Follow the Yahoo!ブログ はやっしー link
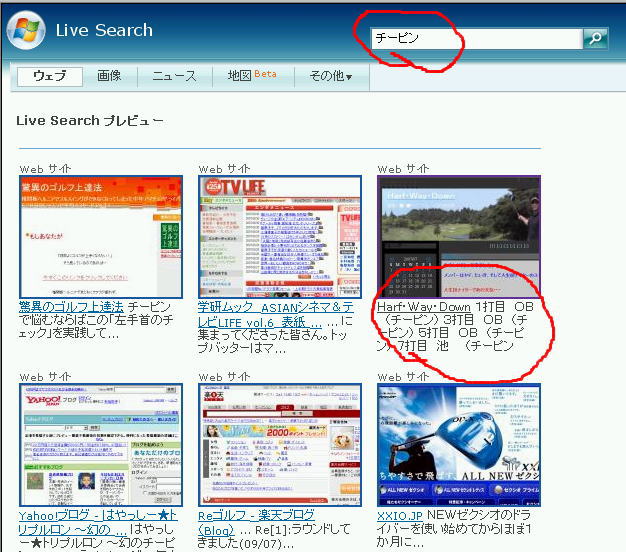The image size is (626, 552). (x=98, y=522)
